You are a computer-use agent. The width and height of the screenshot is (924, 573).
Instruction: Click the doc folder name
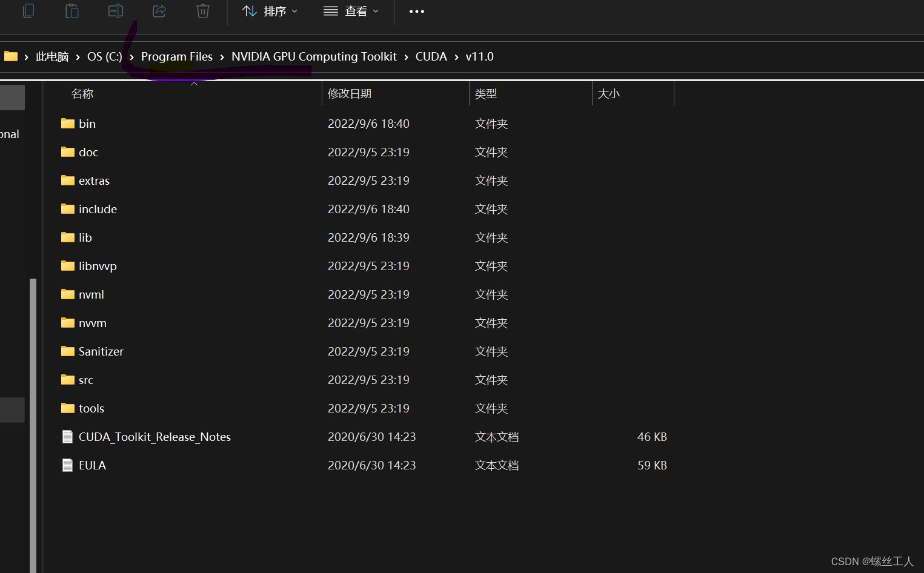[x=88, y=152]
